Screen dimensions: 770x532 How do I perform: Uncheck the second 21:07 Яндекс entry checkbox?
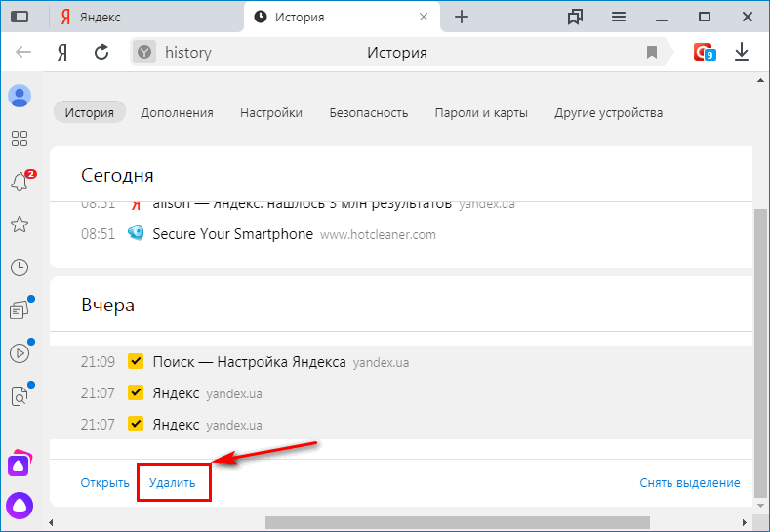(x=136, y=424)
